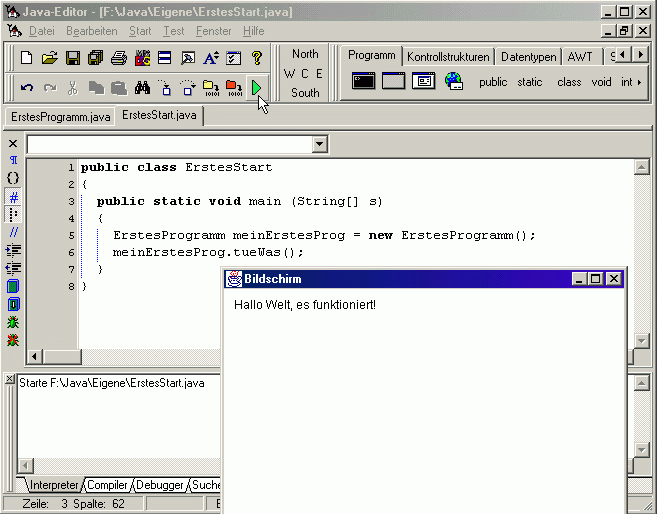Click the printer icon in toolbar
The height and width of the screenshot is (514, 657).
119,58
